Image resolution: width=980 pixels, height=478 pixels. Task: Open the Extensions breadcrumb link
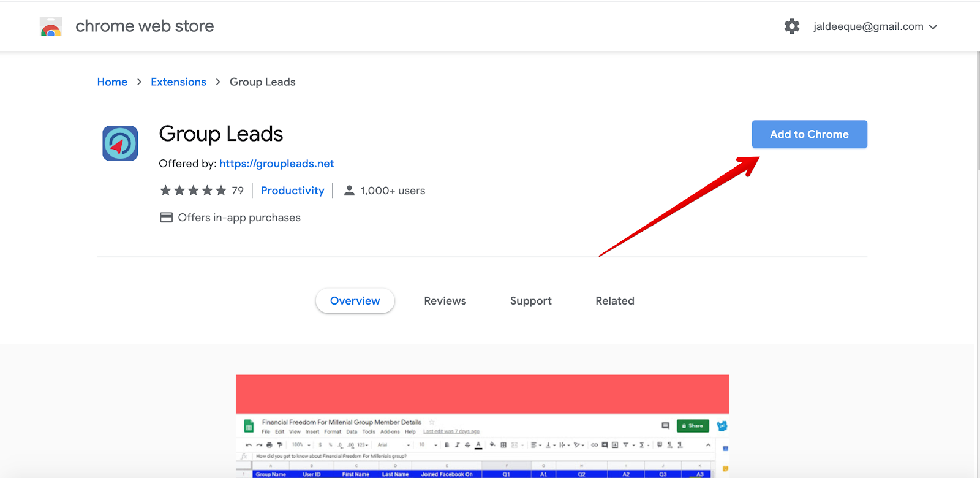pos(178,82)
